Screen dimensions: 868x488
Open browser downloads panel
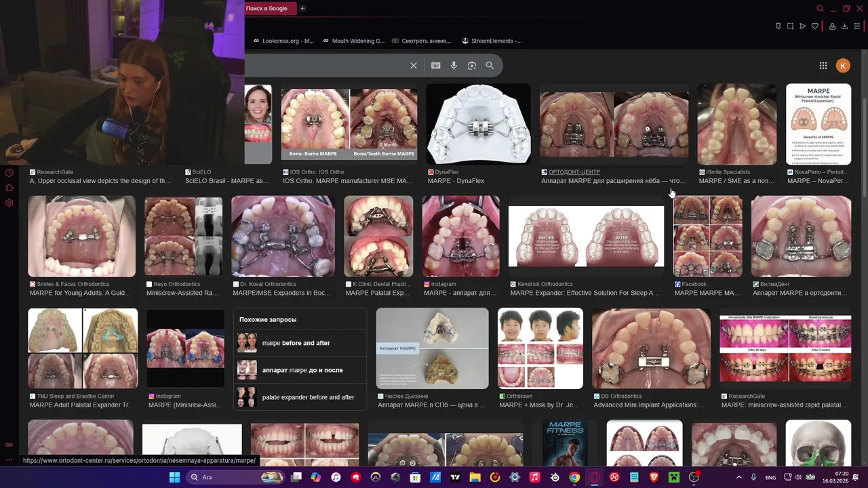tap(845, 26)
